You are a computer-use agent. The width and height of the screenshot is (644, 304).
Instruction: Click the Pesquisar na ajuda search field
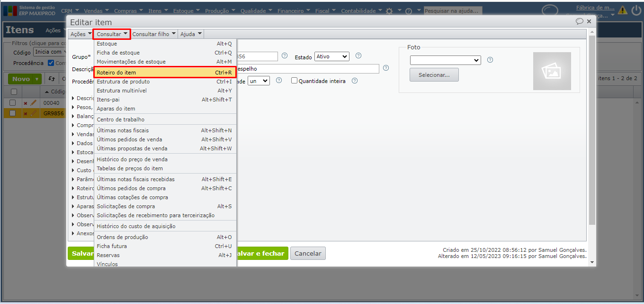tap(453, 11)
